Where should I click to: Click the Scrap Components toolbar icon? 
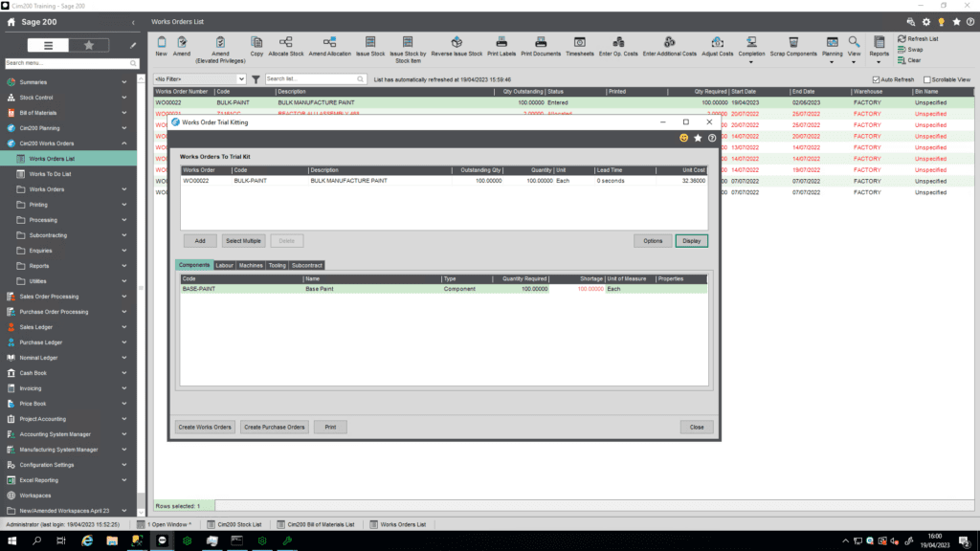click(x=791, y=44)
